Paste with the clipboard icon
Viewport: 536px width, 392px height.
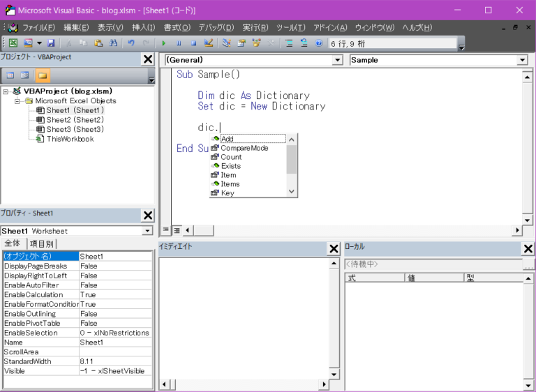tap(98, 43)
